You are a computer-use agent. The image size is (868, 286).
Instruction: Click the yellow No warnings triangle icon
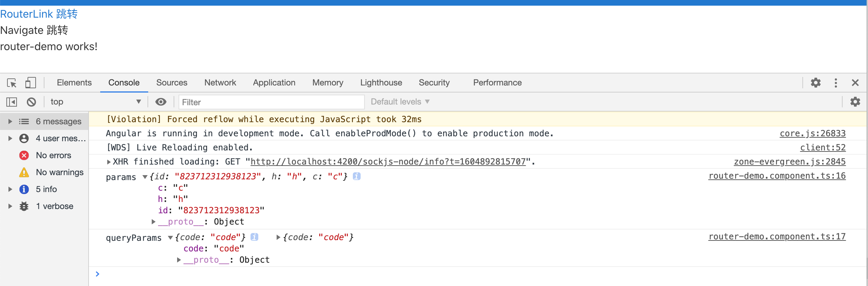[24, 172]
